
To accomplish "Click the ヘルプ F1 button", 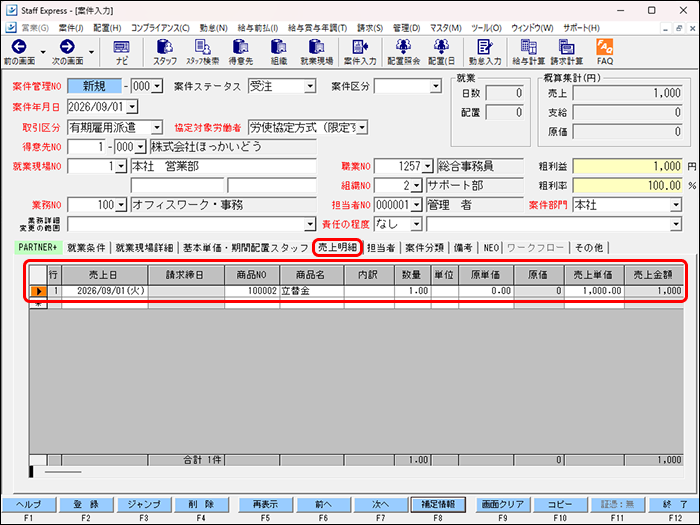I will pyautogui.click(x=29, y=504).
